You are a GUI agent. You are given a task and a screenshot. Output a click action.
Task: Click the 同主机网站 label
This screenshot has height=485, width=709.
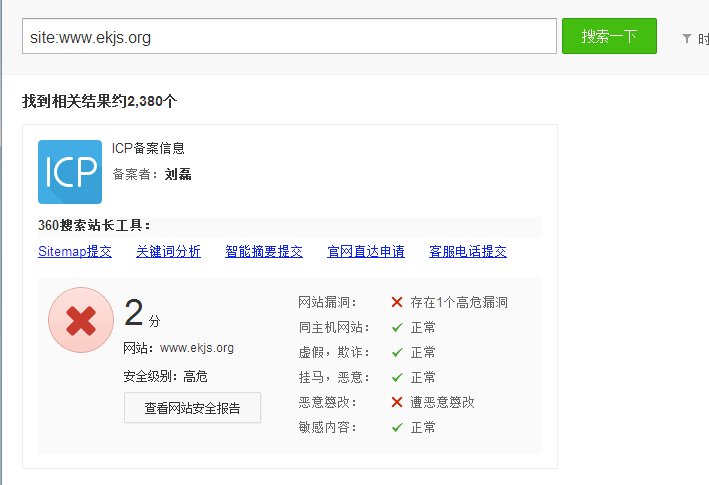pyautogui.click(x=334, y=327)
